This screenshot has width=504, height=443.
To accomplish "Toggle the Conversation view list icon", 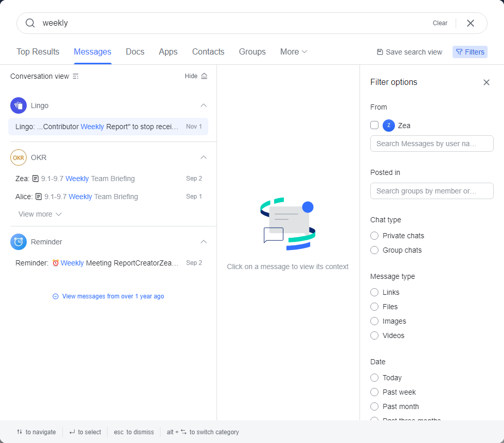I will pos(76,76).
